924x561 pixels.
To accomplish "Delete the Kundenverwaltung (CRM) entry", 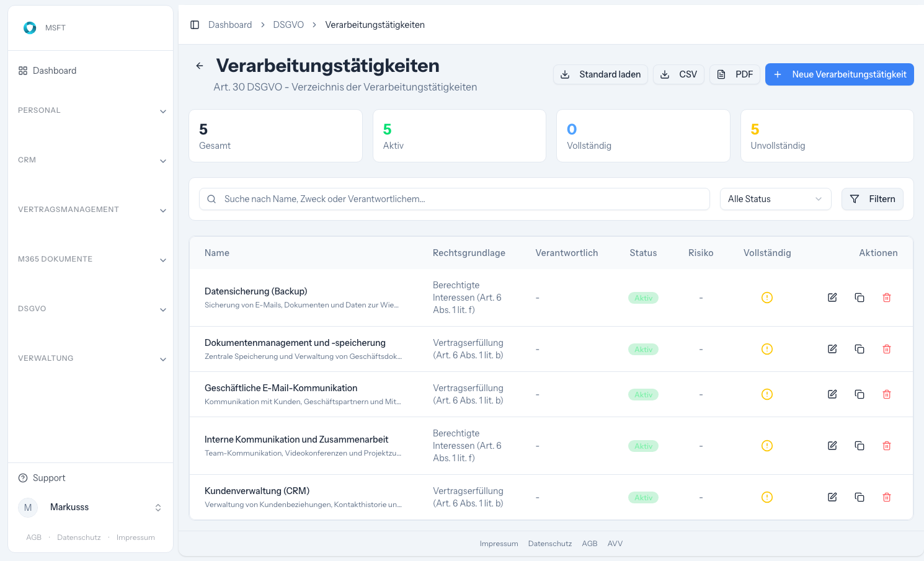I will 887,497.
